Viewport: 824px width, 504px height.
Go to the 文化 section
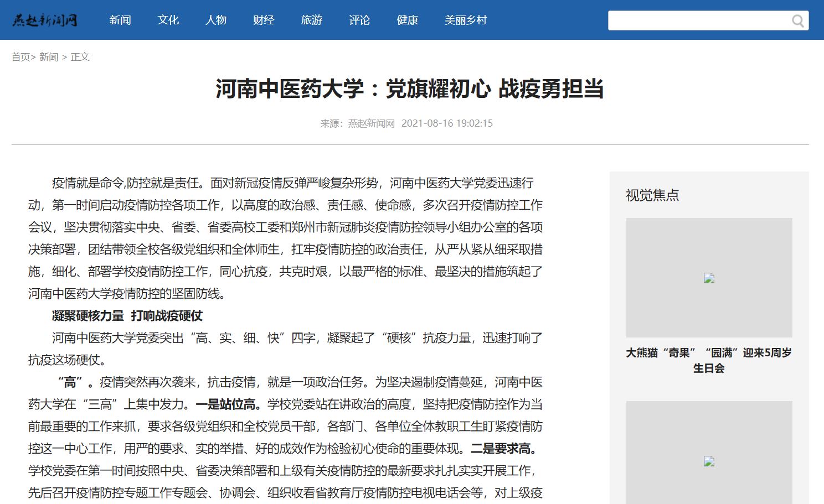[168, 20]
